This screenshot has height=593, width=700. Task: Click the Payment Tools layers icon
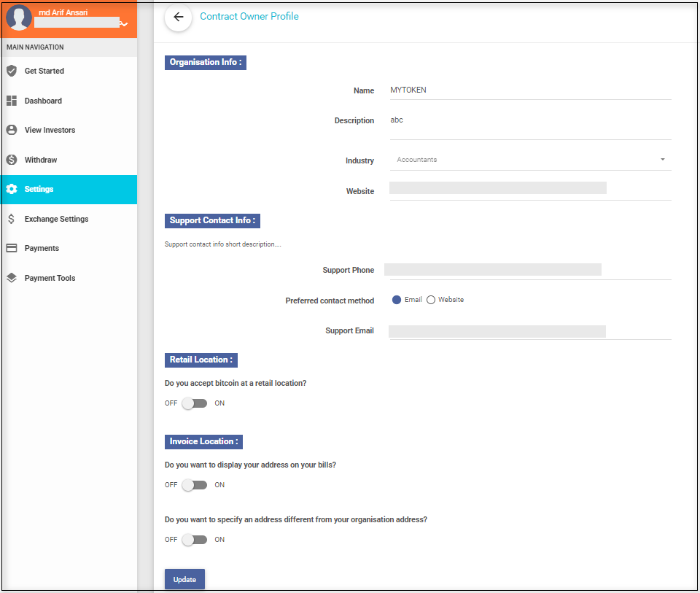click(x=11, y=278)
